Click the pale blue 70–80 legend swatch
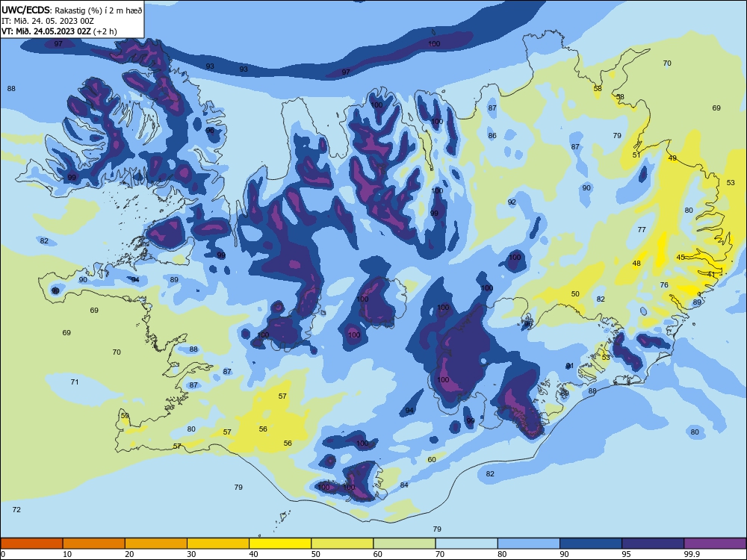This screenshot has height=560, width=747. (467, 544)
